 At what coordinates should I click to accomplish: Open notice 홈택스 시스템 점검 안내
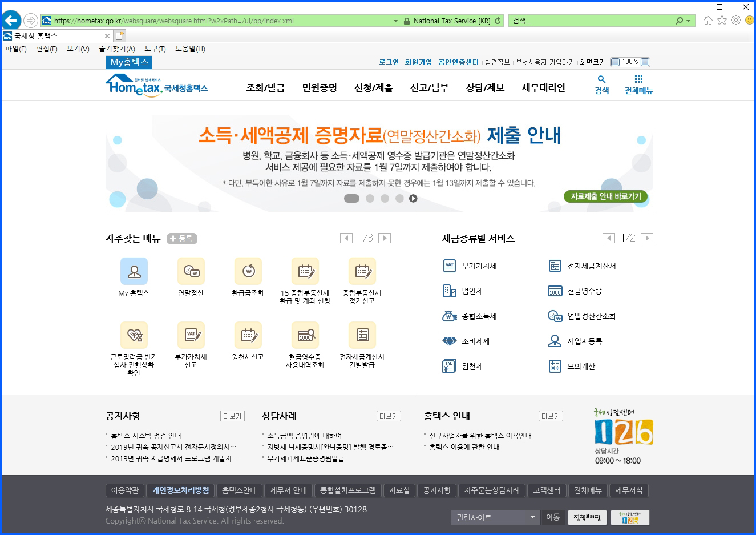coord(146,436)
